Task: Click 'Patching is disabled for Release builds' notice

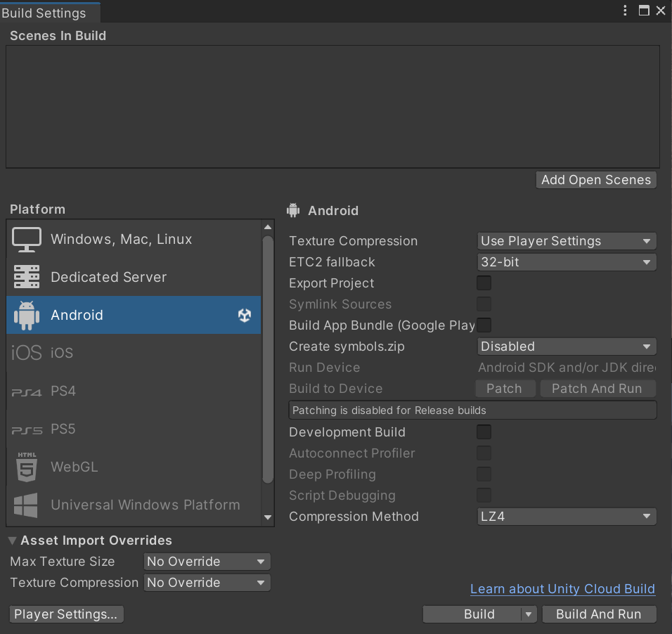Action: [472, 410]
